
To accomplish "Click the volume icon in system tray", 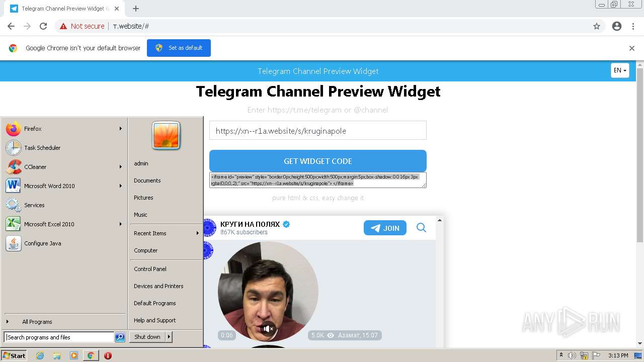I will tap(572, 355).
